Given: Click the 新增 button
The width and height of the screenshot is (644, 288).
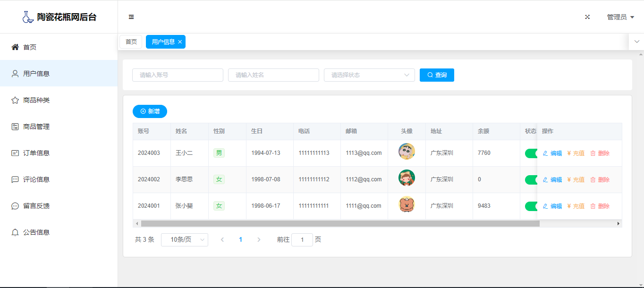Looking at the screenshot, I should tap(150, 111).
